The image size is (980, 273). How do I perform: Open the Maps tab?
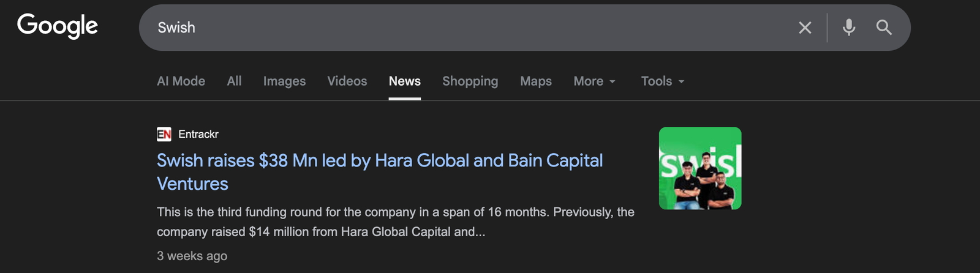point(535,81)
